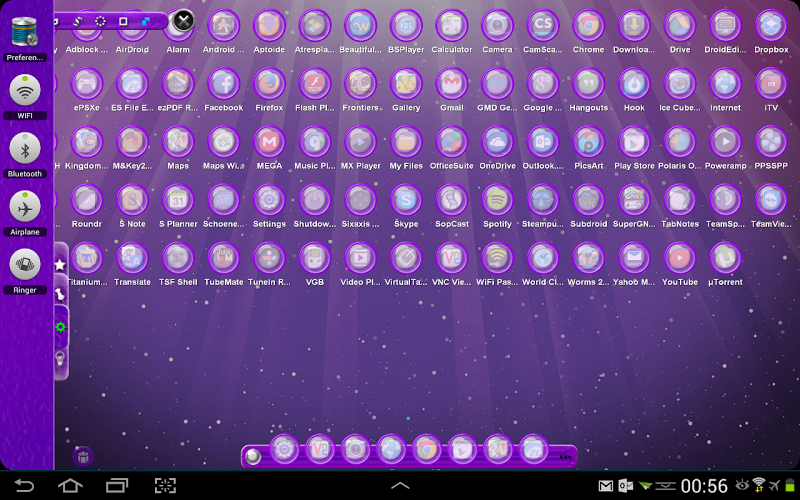Open the Poweramp app

(x=725, y=141)
